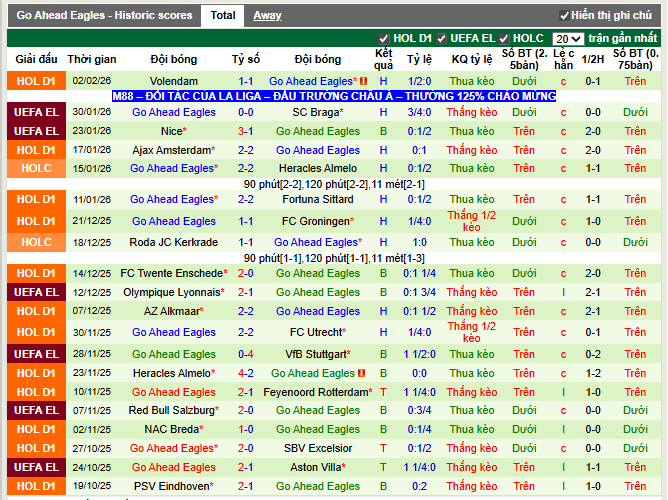The image size is (668, 500).
Task: Click Thắng 1/2 kèo in FC Utrecht row
Action: coord(472,332)
